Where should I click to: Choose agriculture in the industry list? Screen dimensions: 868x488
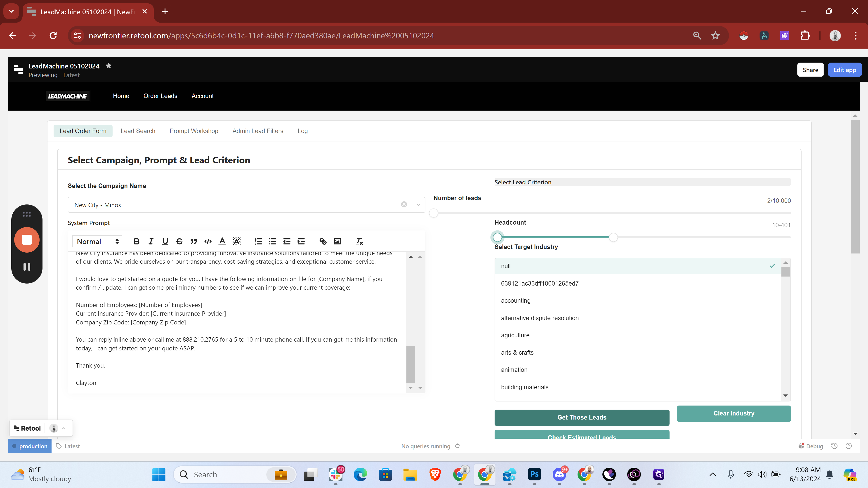coord(515,335)
